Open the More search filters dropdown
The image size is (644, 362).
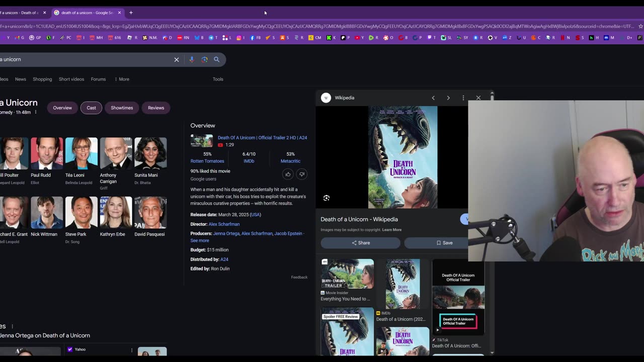[x=122, y=79]
